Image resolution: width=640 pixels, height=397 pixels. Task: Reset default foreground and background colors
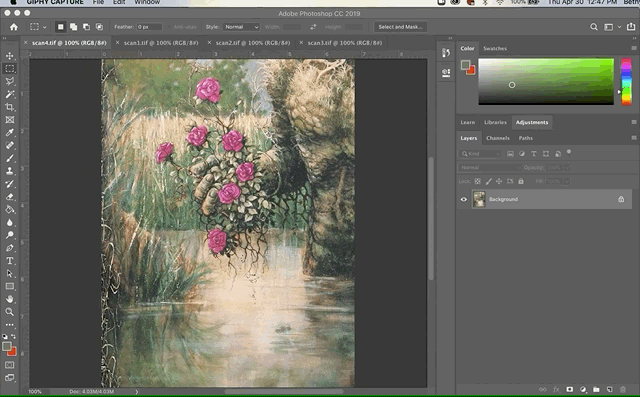click(x=4, y=337)
